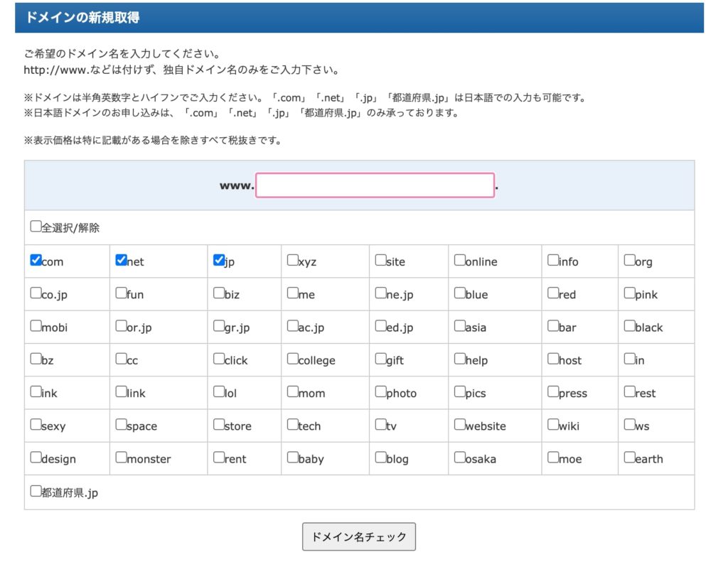Toggle the 全選択/解除 checkbox
The image size is (728, 574).
coord(36,227)
